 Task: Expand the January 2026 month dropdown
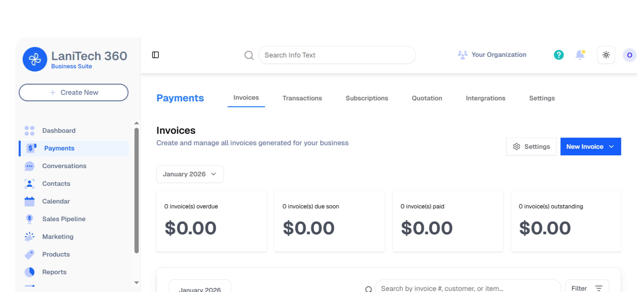coord(190,174)
